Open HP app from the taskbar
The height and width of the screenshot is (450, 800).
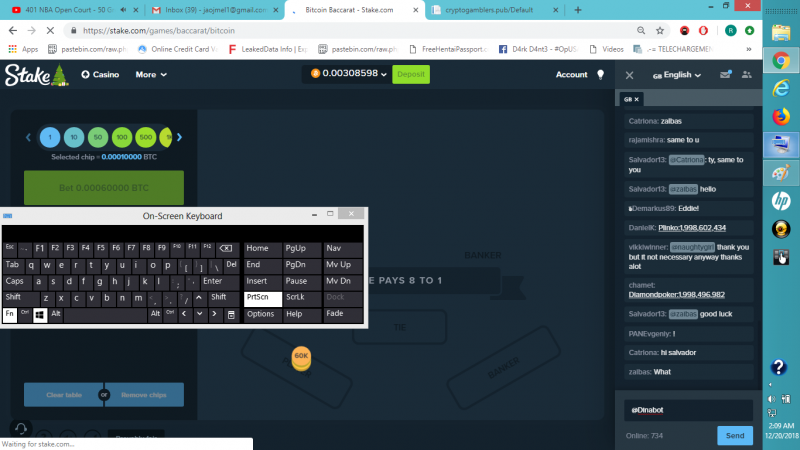coord(781,201)
